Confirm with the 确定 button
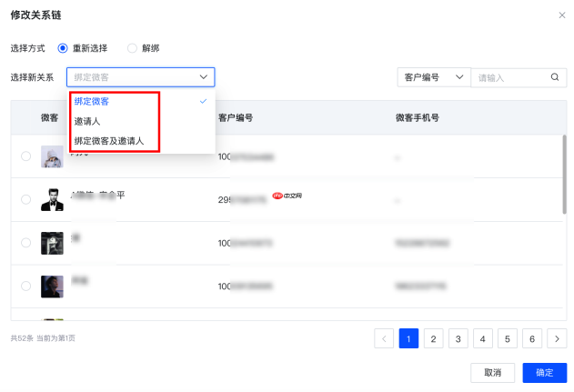This screenshot has width=574, height=392. [x=545, y=373]
